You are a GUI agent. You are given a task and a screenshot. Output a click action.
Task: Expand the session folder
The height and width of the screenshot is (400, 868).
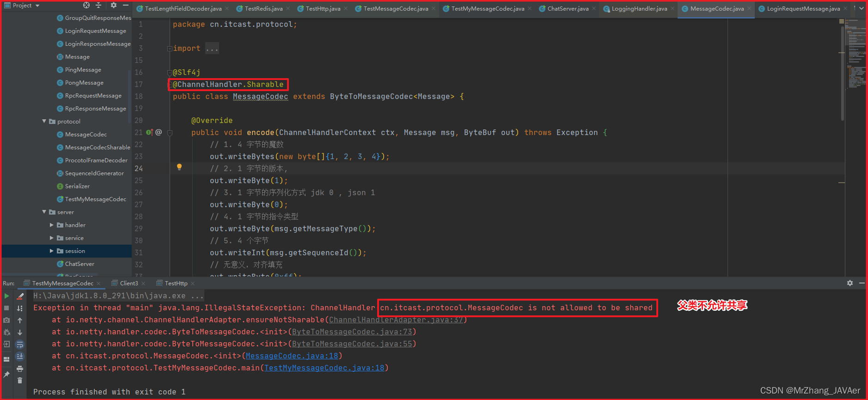52,251
